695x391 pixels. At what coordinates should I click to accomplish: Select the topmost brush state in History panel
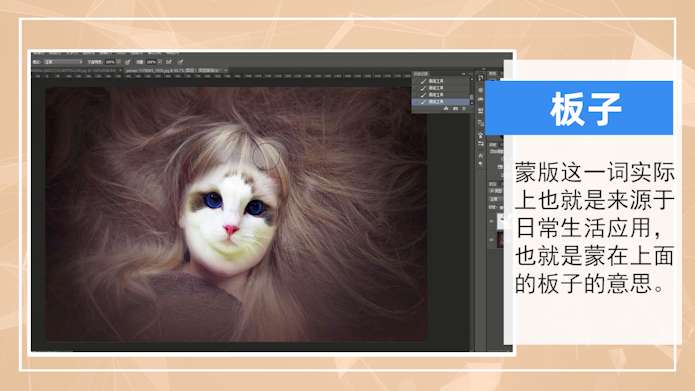441,81
